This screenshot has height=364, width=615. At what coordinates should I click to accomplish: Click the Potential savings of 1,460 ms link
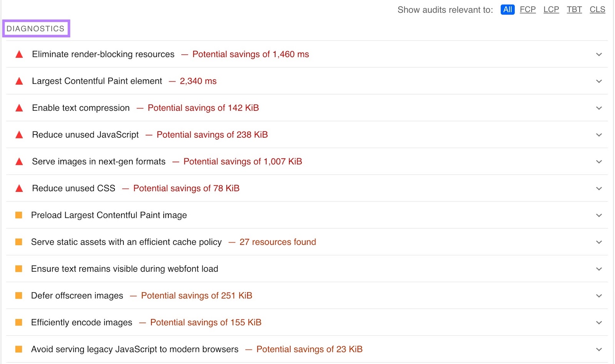point(251,54)
